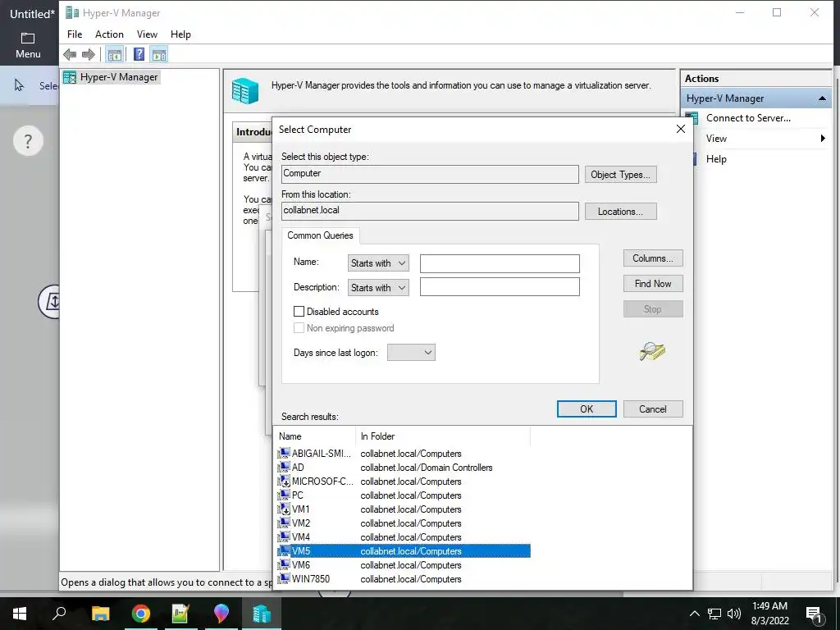Open the Action menu
Image resolution: width=840 pixels, height=630 pixels.
coord(109,34)
